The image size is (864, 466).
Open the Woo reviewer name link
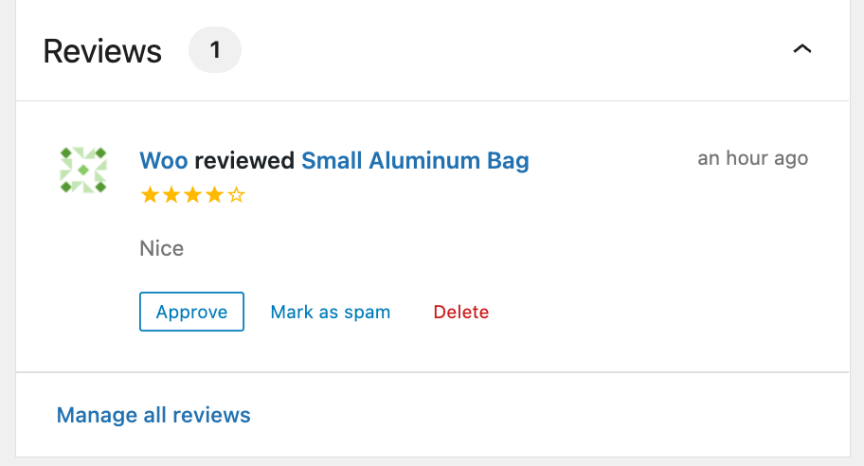(x=164, y=160)
